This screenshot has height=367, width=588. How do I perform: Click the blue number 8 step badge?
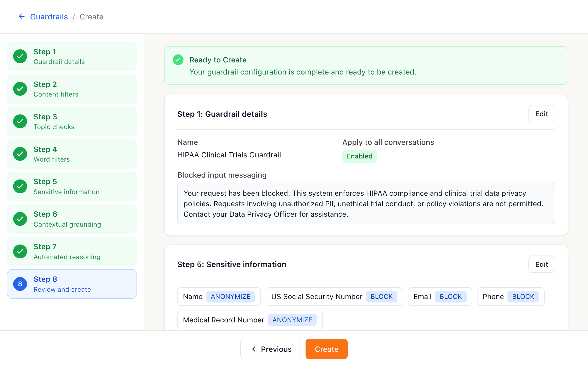[x=20, y=284]
